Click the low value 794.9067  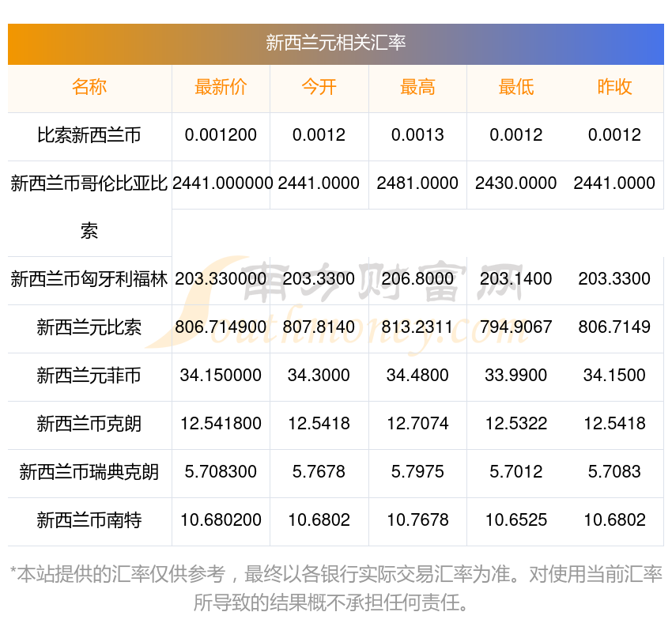click(516, 327)
